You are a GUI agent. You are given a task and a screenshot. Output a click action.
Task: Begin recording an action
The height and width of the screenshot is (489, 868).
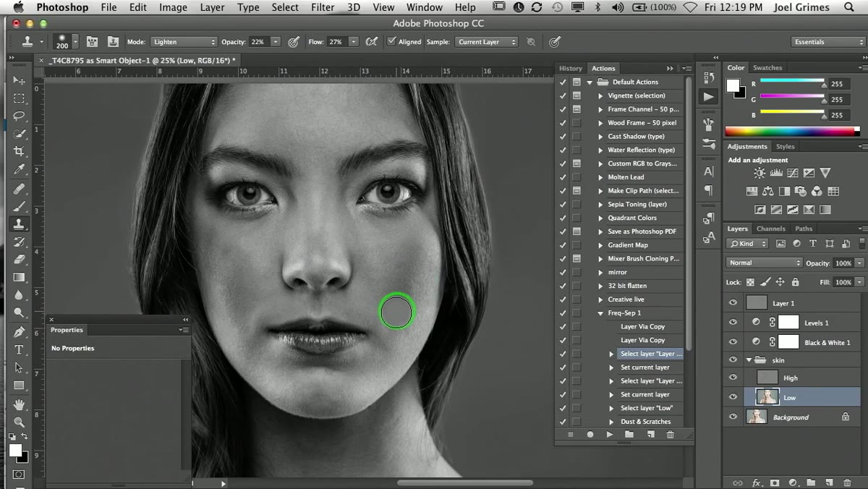click(590, 435)
